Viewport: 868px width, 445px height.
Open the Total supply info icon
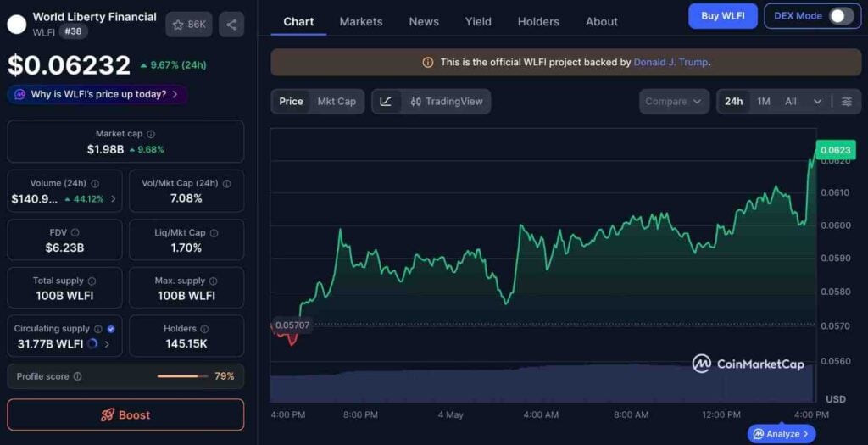tap(92, 281)
